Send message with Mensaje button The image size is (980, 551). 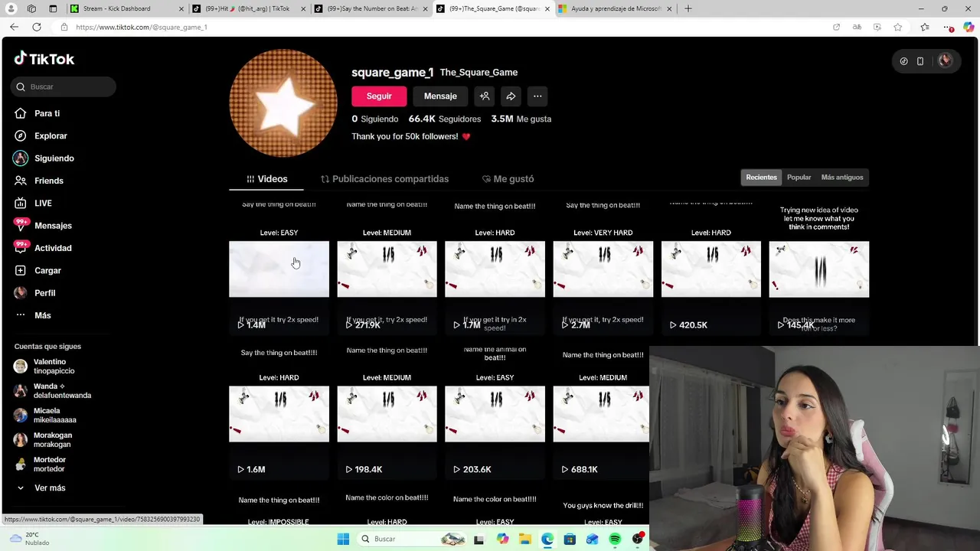(x=440, y=96)
